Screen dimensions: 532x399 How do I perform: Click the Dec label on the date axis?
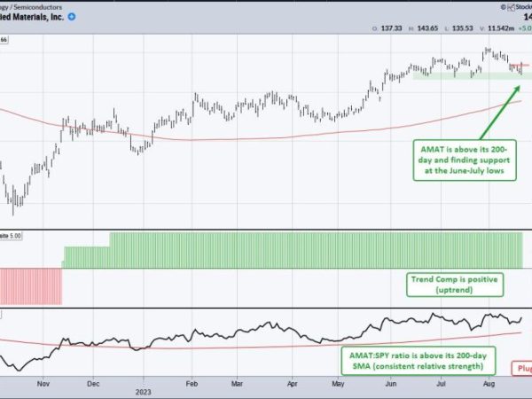coord(93,384)
